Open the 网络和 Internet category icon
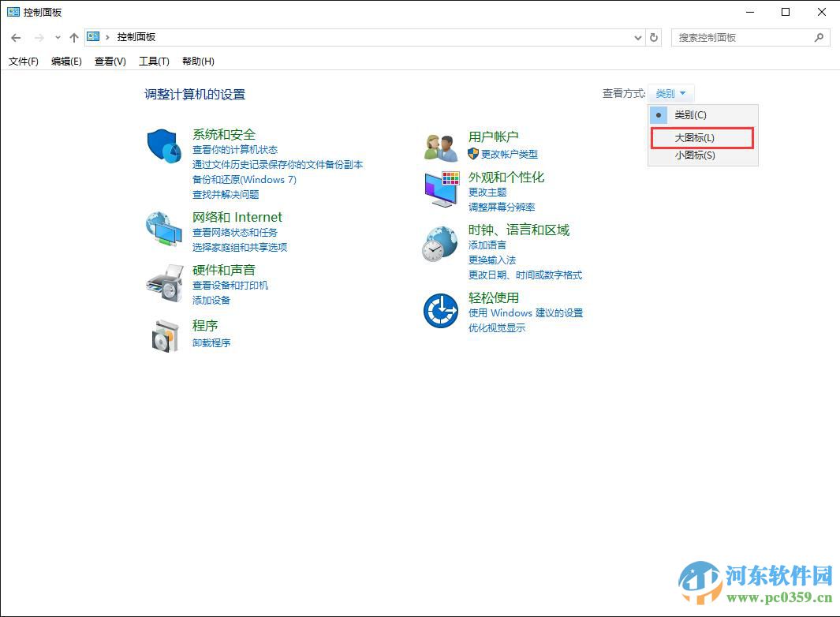This screenshot has width=840, height=617. 163,228
